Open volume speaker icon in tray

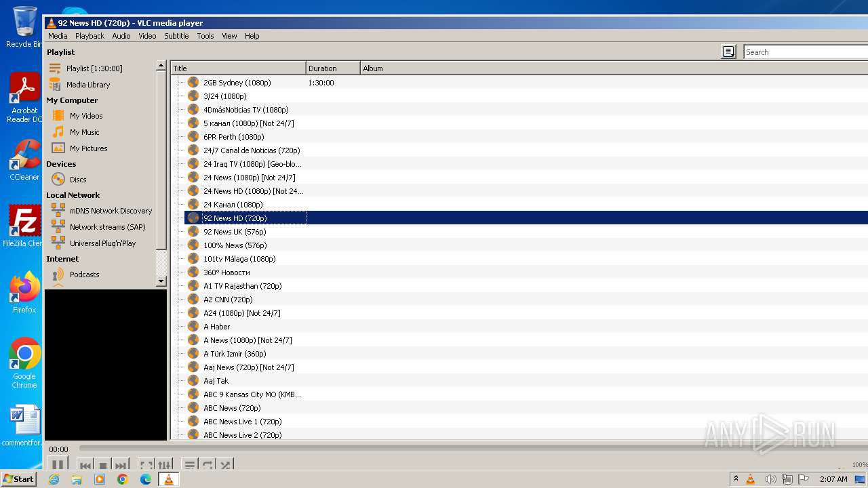770,479
